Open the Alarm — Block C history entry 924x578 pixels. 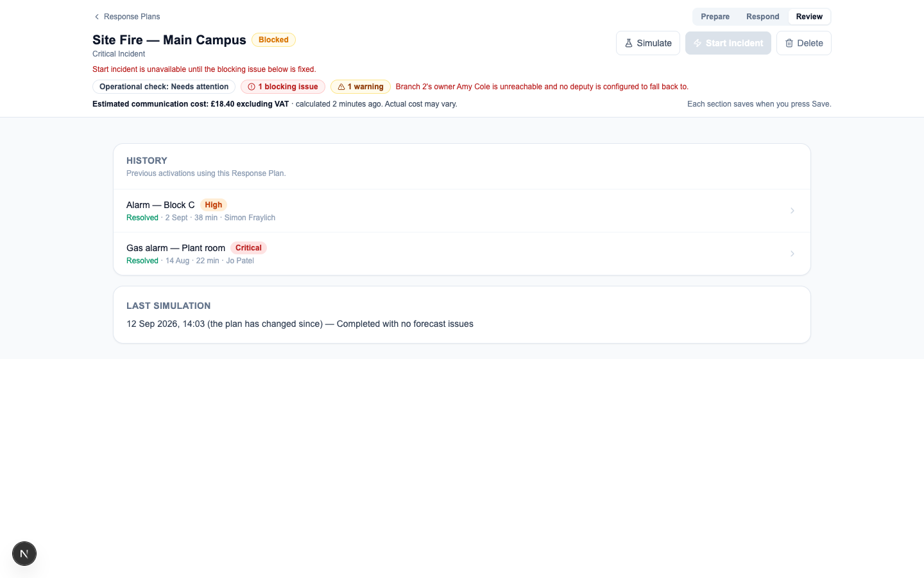point(462,211)
